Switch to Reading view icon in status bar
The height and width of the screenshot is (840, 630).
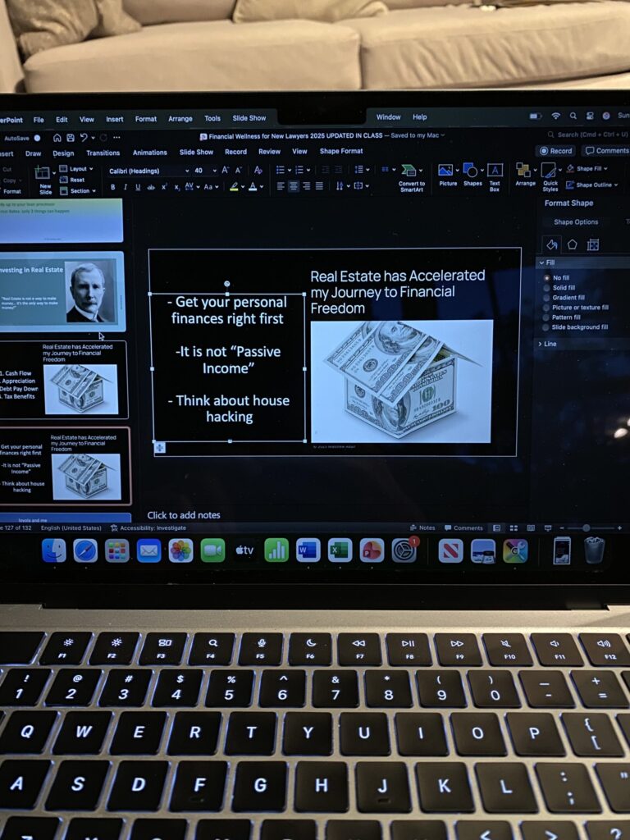pos(531,527)
